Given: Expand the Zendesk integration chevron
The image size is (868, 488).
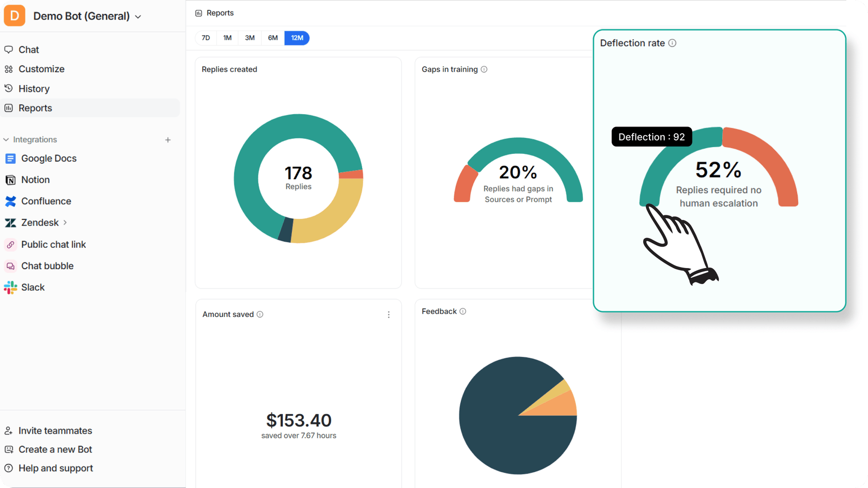Looking at the screenshot, I should pyautogui.click(x=65, y=223).
